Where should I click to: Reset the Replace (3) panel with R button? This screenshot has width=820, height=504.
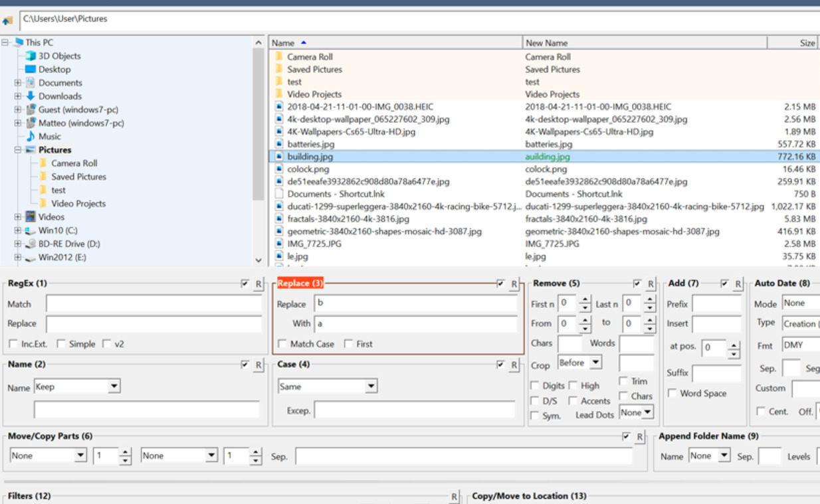click(514, 284)
